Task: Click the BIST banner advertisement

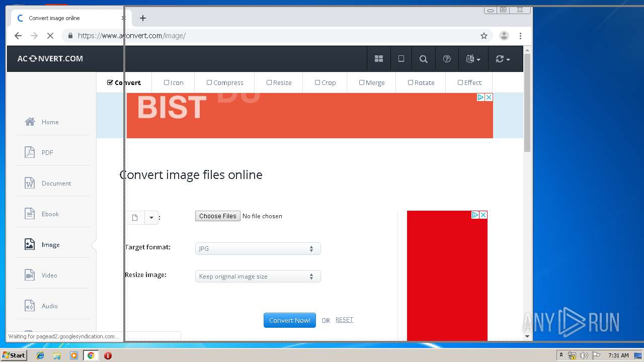Action: pos(309,116)
